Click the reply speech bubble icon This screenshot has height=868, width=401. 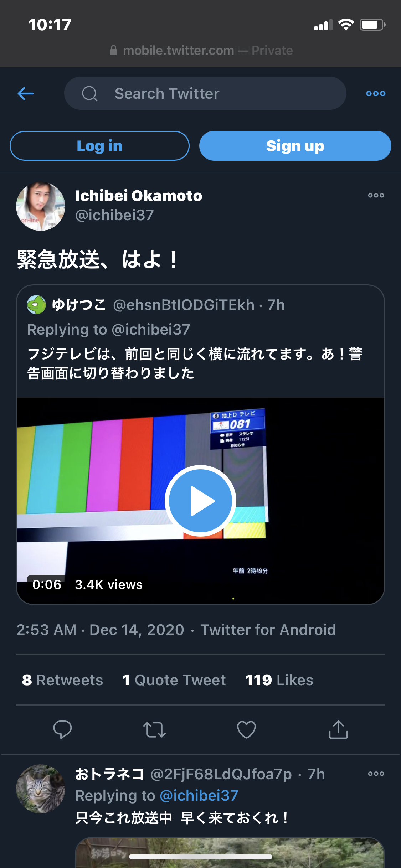point(62,729)
